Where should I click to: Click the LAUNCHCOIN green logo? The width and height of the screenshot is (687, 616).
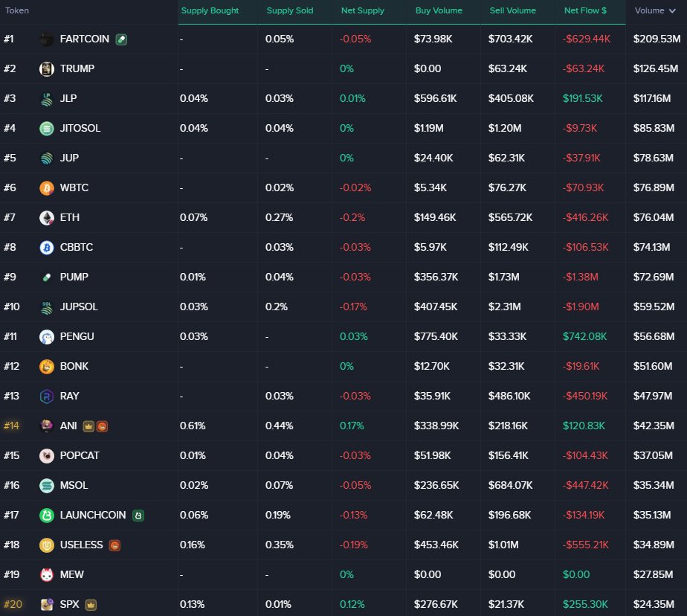click(x=46, y=515)
